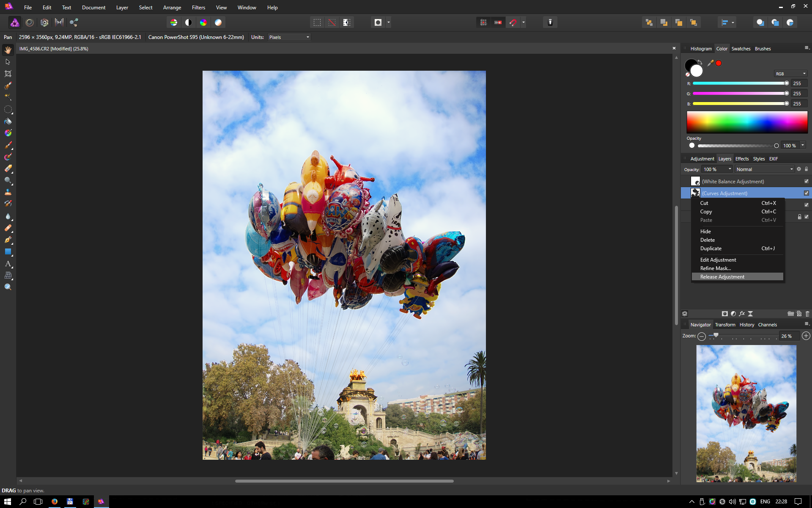Select the Pen tool
812x508 pixels.
click(8, 240)
